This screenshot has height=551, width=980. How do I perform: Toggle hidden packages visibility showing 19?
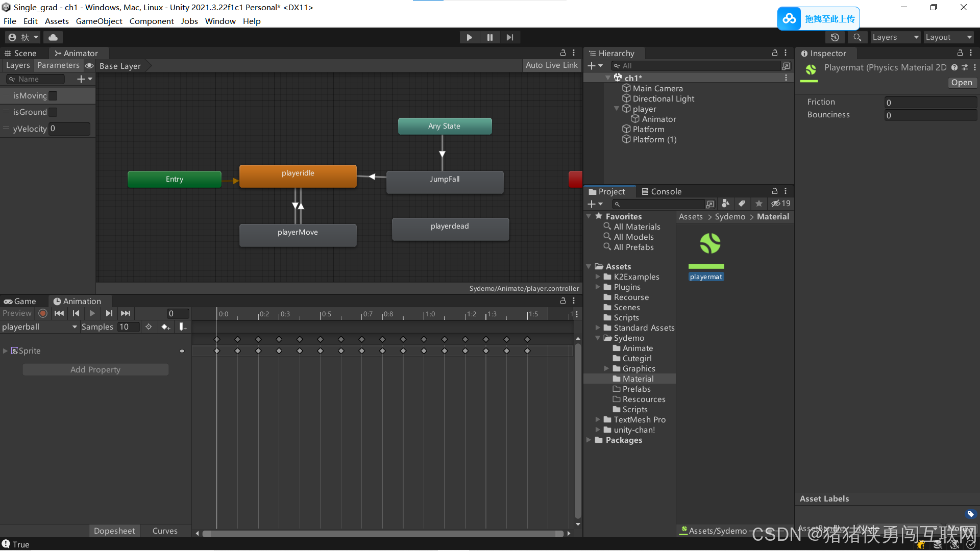[x=780, y=204]
